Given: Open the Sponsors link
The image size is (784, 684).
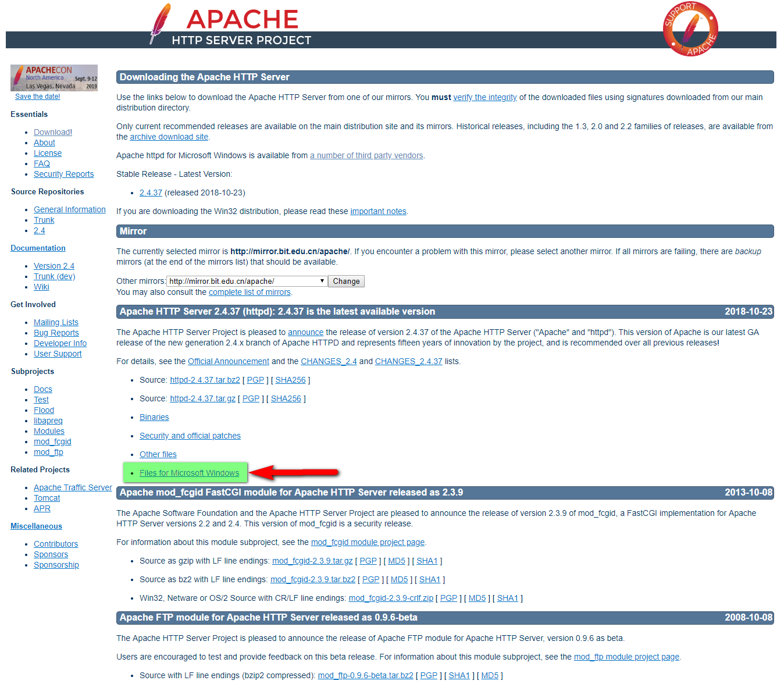Looking at the screenshot, I should point(51,554).
